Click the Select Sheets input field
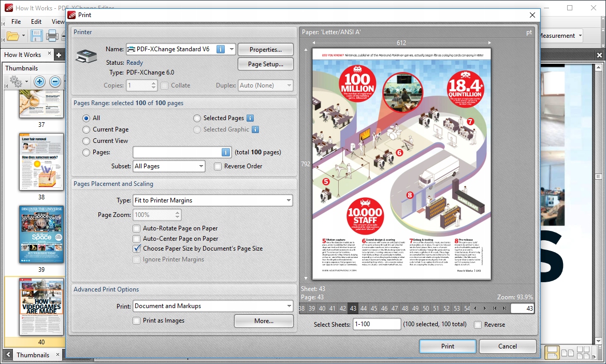Screen dimensions: 606x364 [x=377, y=325]
